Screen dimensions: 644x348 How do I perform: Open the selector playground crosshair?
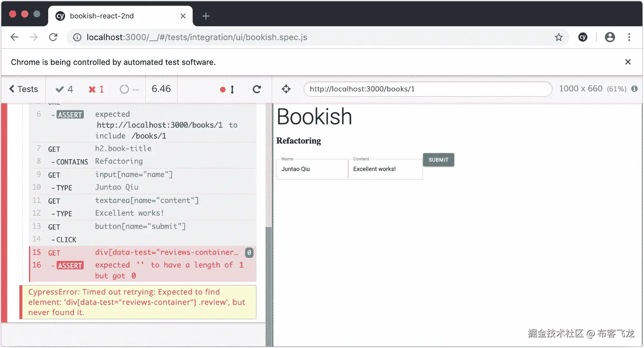(286, 89)
